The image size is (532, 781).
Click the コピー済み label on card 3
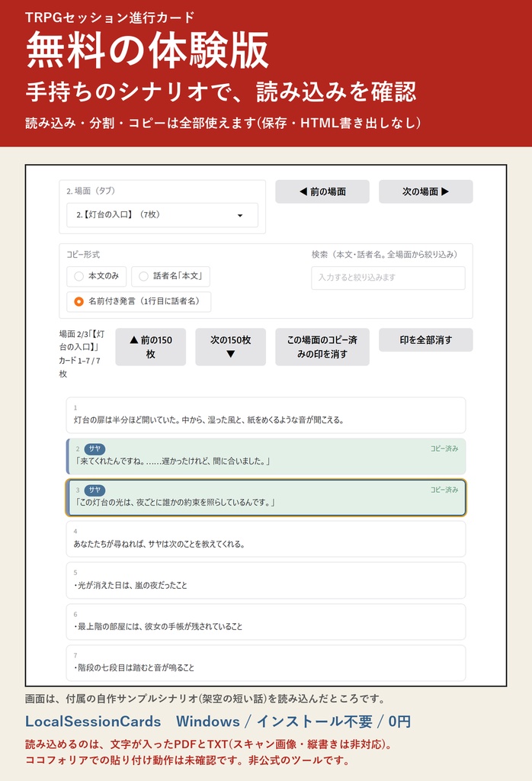pyautogui.click(x=444, y=490)
